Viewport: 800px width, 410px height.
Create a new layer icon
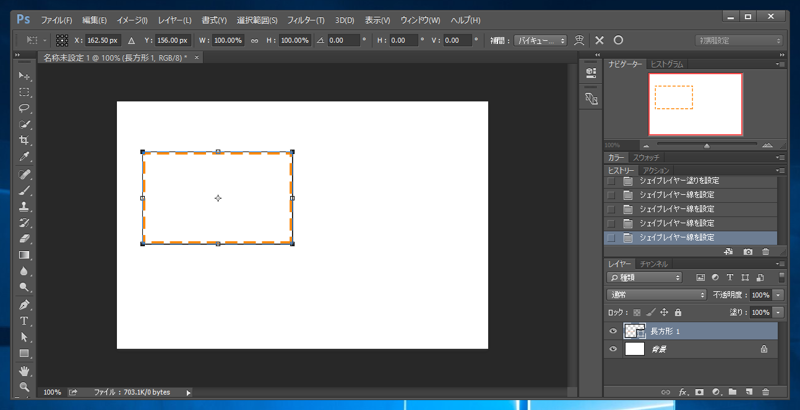click(x=749, y=392)
